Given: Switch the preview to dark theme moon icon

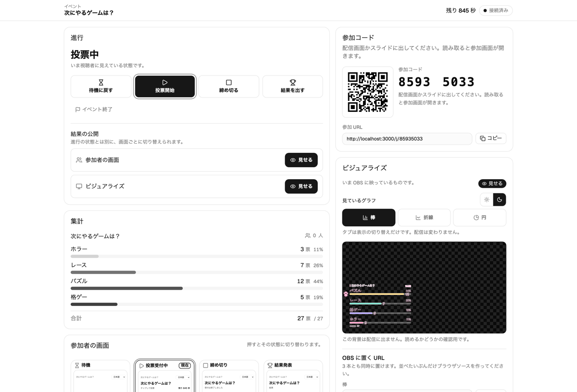Looking at the screenshot, I should click(500, 199).
